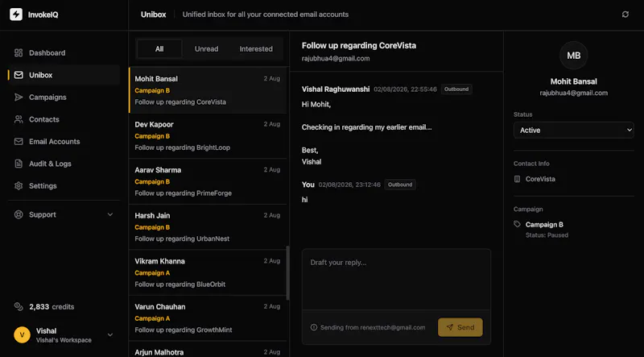Click Follow up regarding CoreVista thread title
The width and height of the screenshot is (644, 357).
click(x=359, y=46)
